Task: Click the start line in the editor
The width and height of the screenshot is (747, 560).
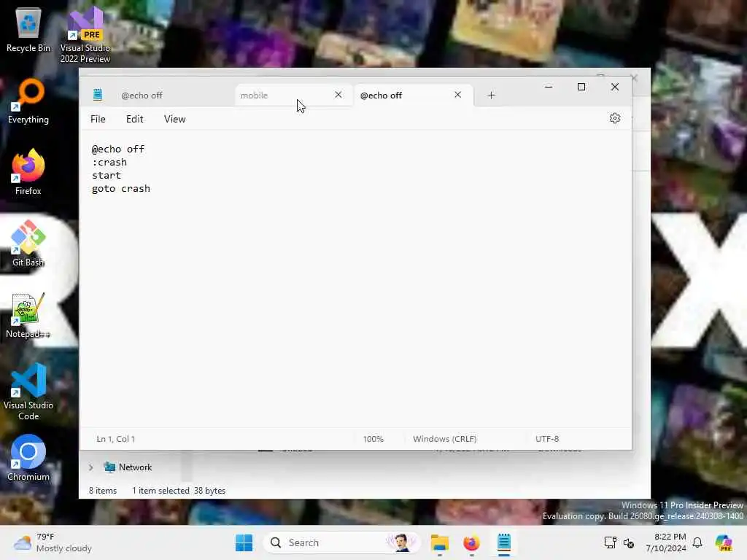Action: pos(107,175)
